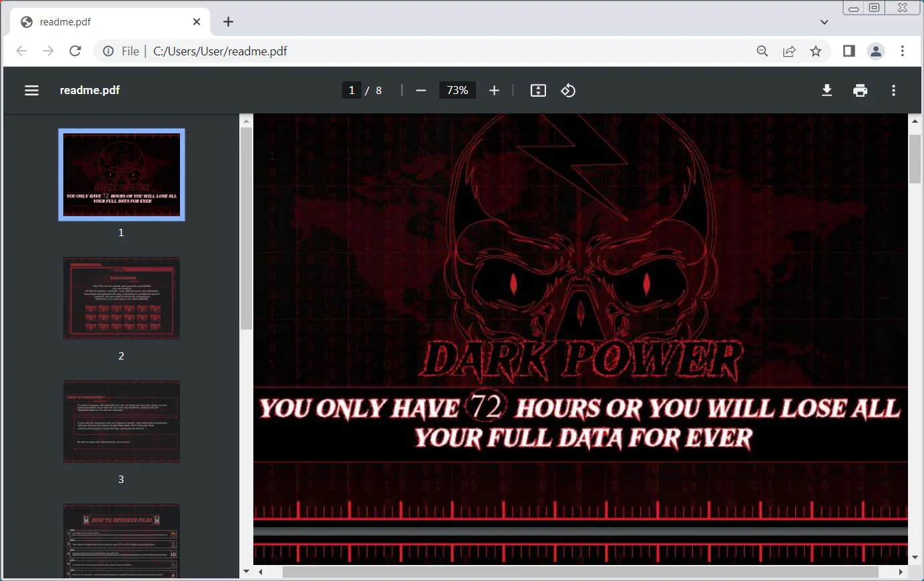
Task: Open the PDF viewer more actions menu
Action: coord(893,91)
